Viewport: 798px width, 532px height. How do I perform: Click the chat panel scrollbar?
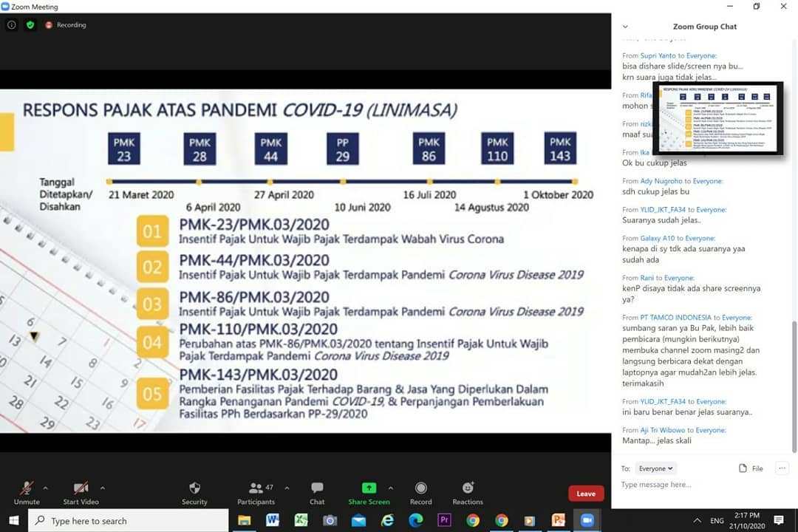[x=794, y=384]
